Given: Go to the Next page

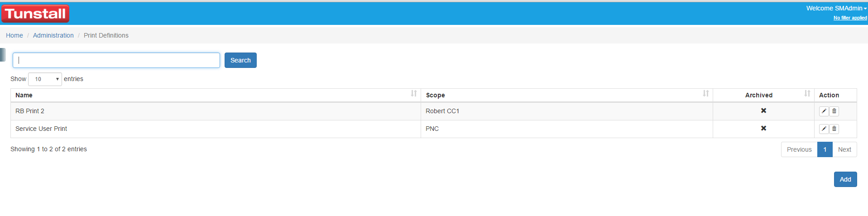Looking at the screenshot, I should point(844,149).
